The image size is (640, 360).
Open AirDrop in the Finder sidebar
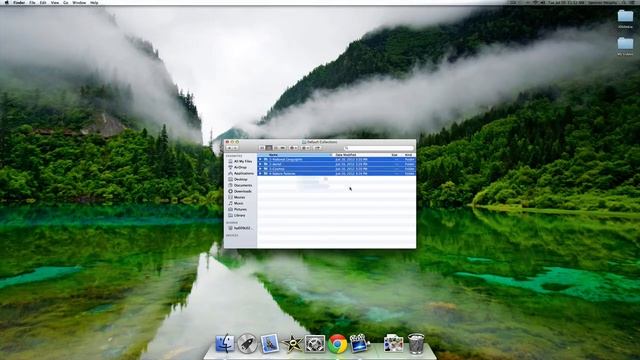240,167
